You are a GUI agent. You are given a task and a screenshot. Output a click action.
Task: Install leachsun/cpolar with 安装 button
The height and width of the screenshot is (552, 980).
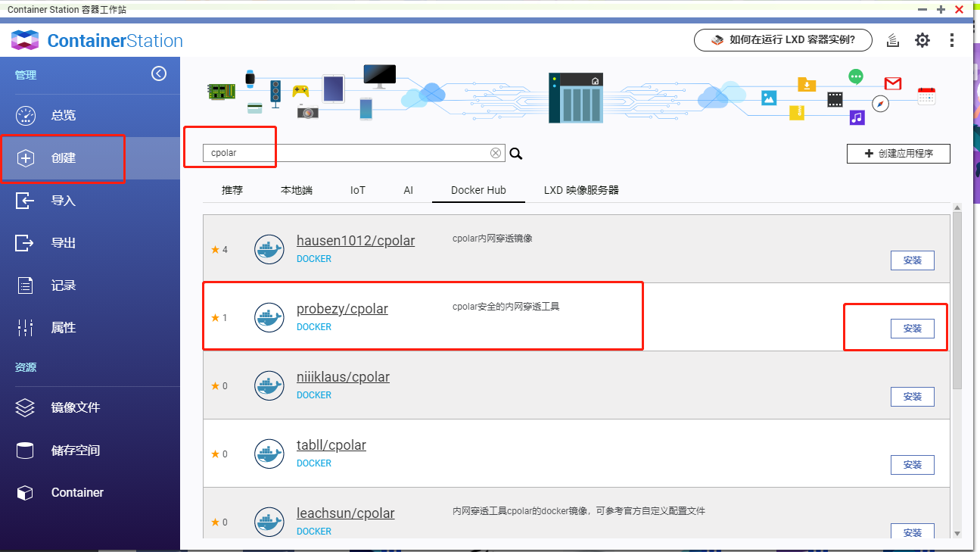click(x=913, y=532)
